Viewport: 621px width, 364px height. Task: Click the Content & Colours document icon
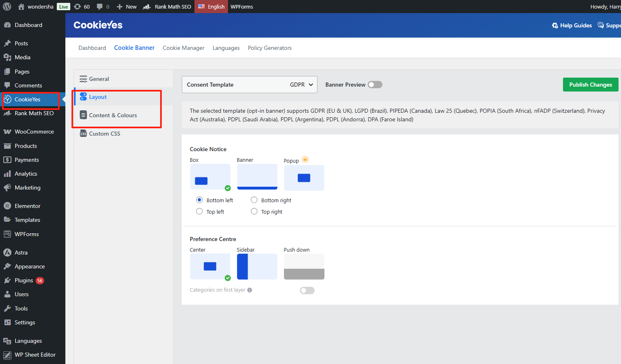83,115
